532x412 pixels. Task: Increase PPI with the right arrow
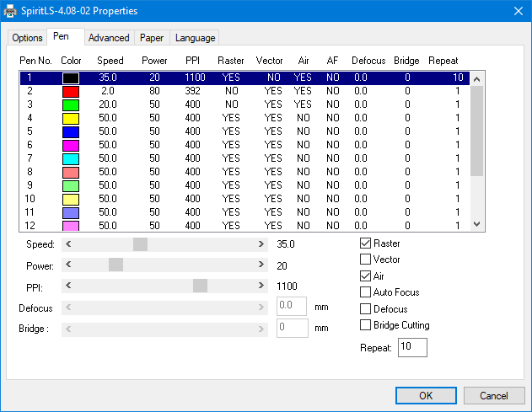click(x=261, y=286)
